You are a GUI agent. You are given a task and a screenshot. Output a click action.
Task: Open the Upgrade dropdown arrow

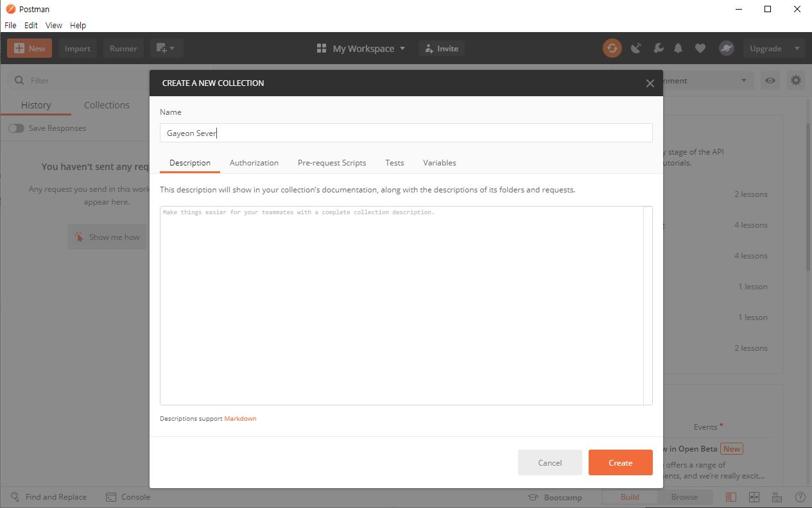click(x=797, y=48)
